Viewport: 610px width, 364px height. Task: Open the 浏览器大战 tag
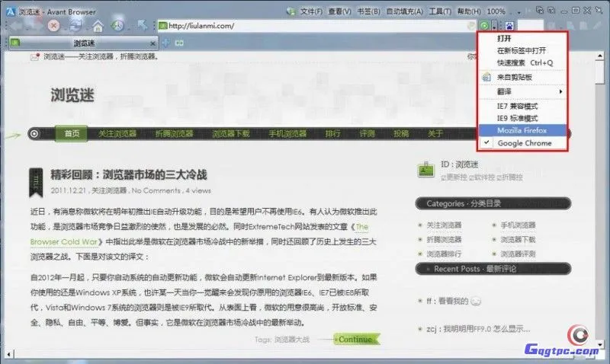pos(292,340)
